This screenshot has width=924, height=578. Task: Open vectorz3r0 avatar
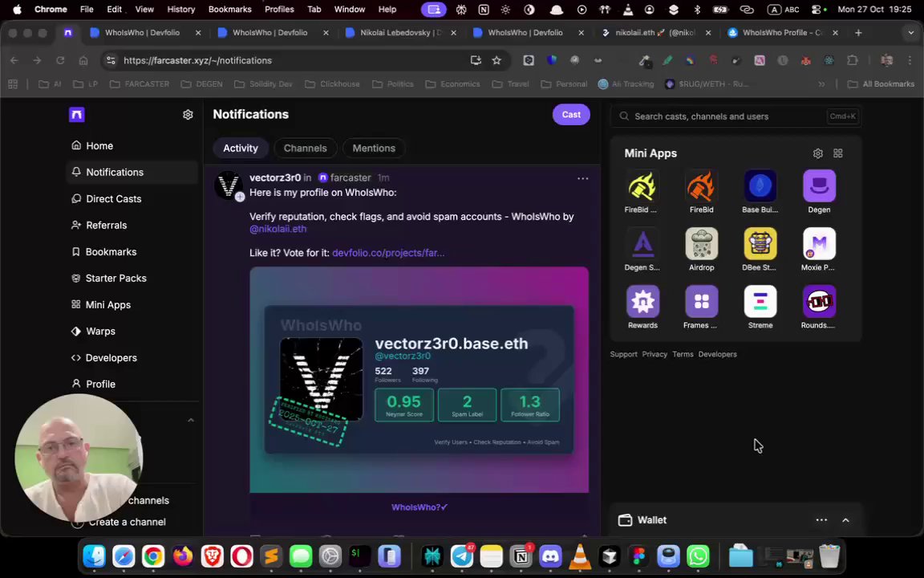[228, 185]
